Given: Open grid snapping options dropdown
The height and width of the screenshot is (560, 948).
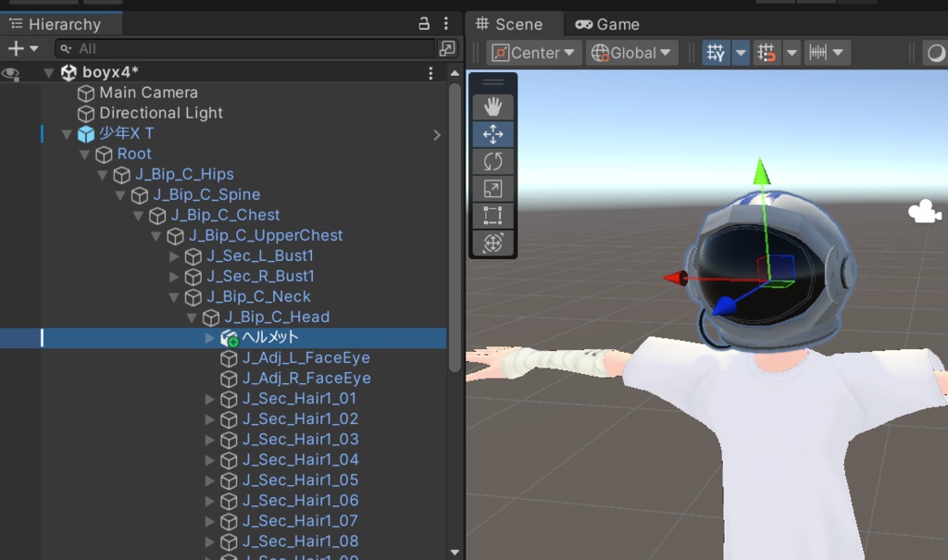Looking at the screenshot, I should click(792, 53).
